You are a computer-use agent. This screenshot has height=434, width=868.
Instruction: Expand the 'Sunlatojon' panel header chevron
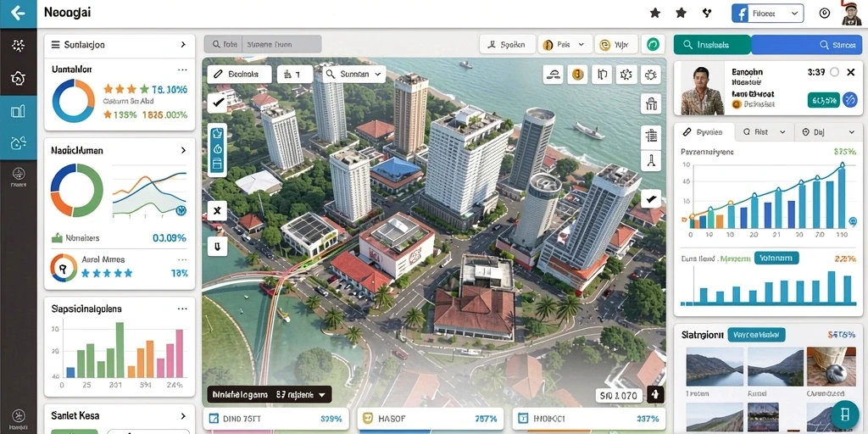point(183,45)
